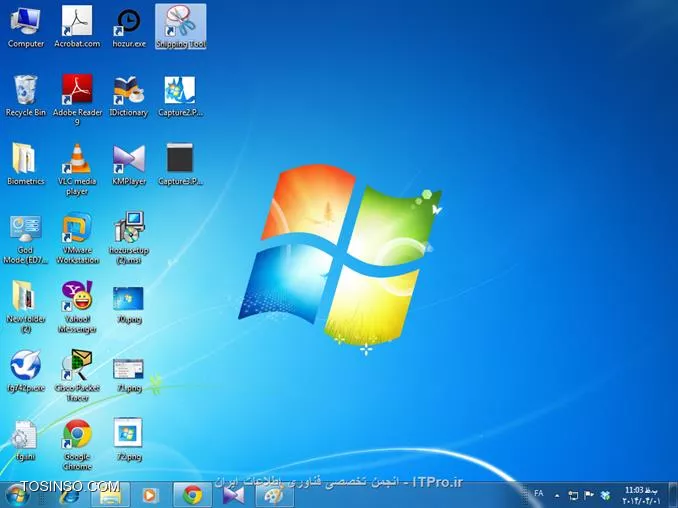
Task: Launch Cisco Packet Tracer shortcut
Action: [77, 376]
